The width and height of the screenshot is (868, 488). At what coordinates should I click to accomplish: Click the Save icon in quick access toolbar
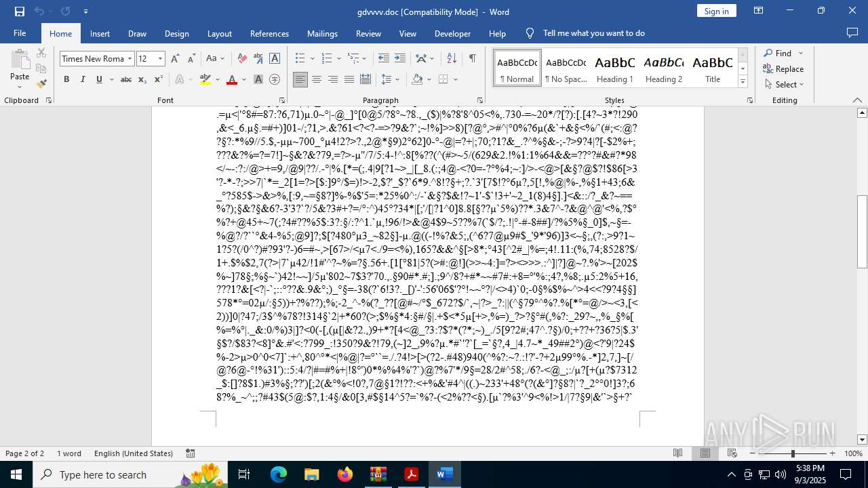point(20,12)
